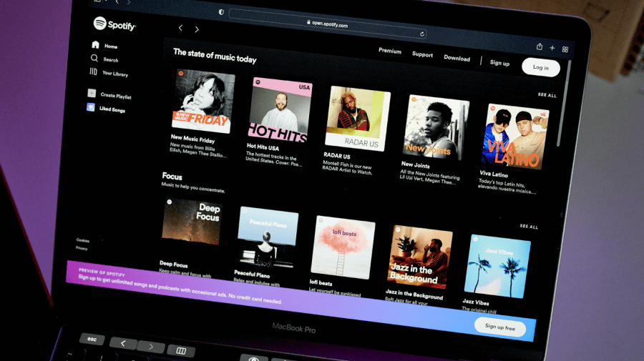Click the Sign up link
Screen dimensions: 644x361
coord(499,63)
